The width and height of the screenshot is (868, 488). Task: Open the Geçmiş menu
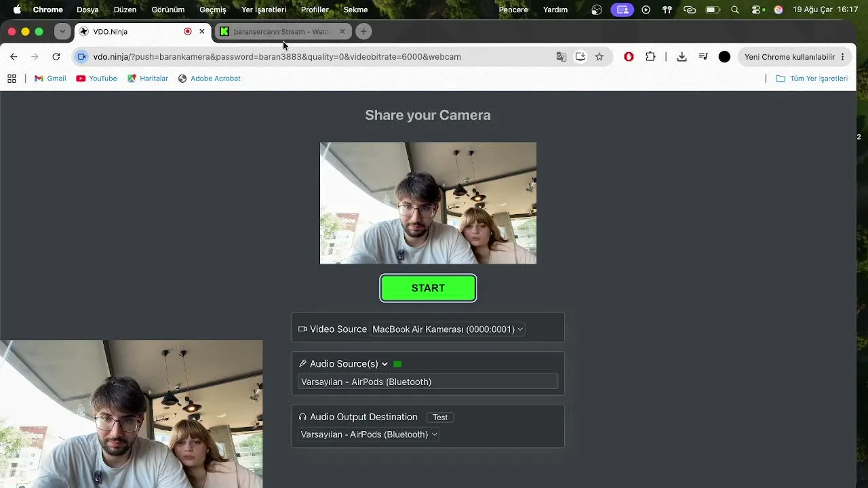tap(213, 9)
